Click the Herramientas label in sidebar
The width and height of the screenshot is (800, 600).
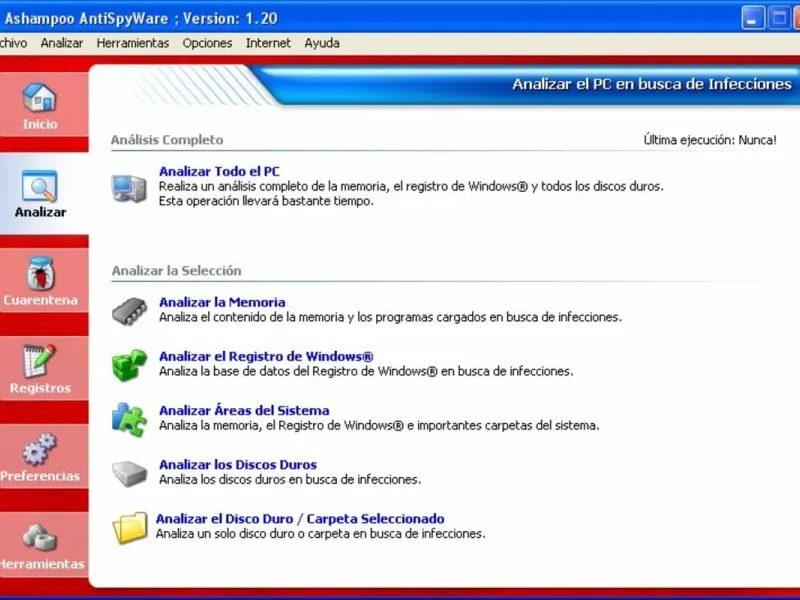coord(42,564)
